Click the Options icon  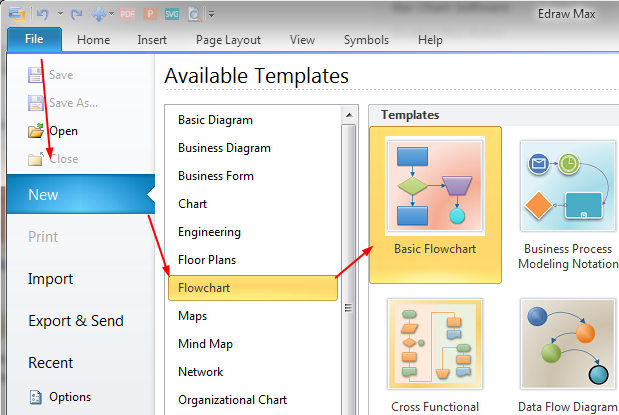pos(36,397)
